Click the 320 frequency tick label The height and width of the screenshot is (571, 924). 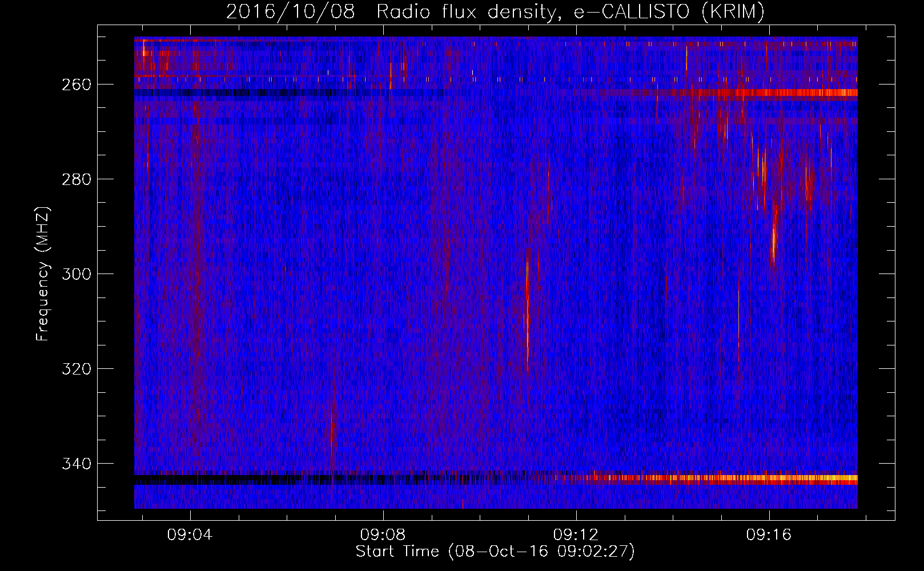pos(76,369)
